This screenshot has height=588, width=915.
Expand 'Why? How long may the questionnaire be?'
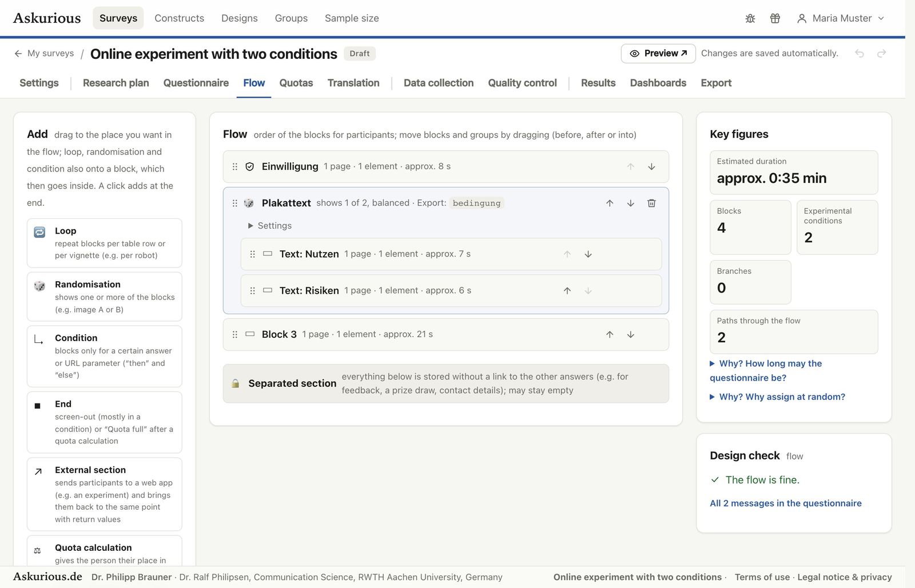tap(766, 370)
